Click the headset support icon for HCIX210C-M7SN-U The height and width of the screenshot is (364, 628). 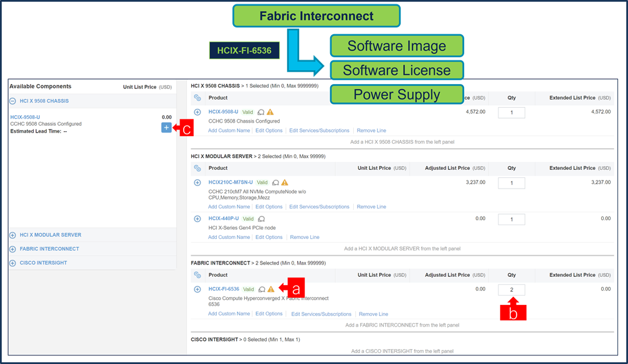pyautogui.click(x=275, y=183)
